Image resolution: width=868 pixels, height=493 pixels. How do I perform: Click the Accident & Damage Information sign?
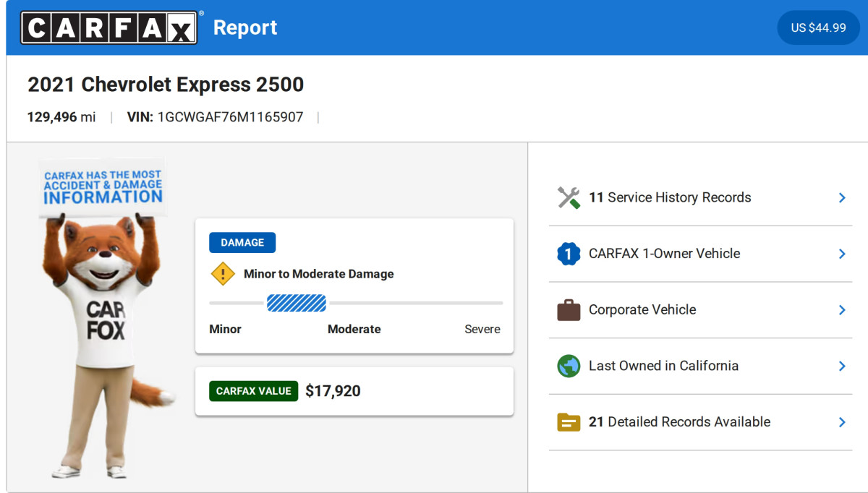103,187
